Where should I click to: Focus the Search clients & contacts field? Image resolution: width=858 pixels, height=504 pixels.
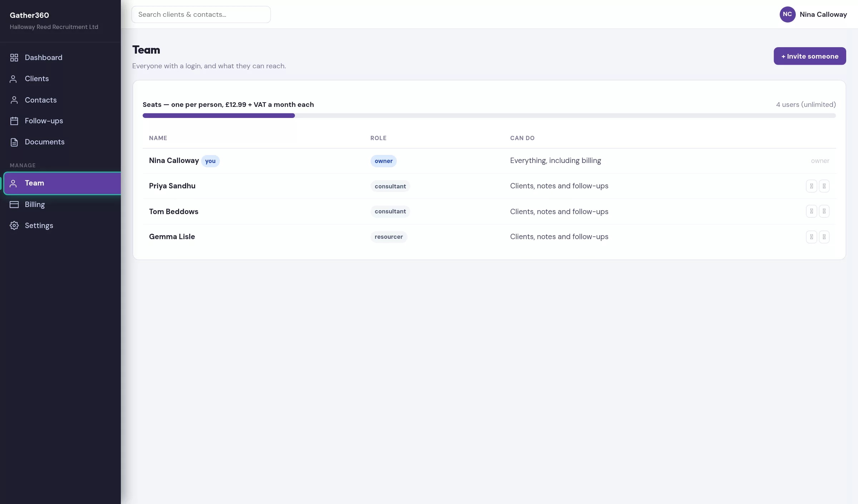point(201,14)
